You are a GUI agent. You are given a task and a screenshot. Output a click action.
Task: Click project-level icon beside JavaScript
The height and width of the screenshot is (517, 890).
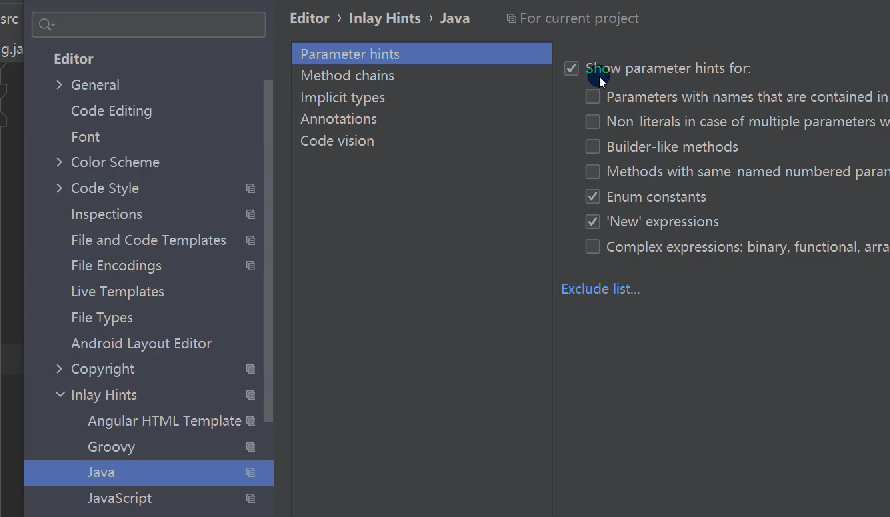point(250,498)
